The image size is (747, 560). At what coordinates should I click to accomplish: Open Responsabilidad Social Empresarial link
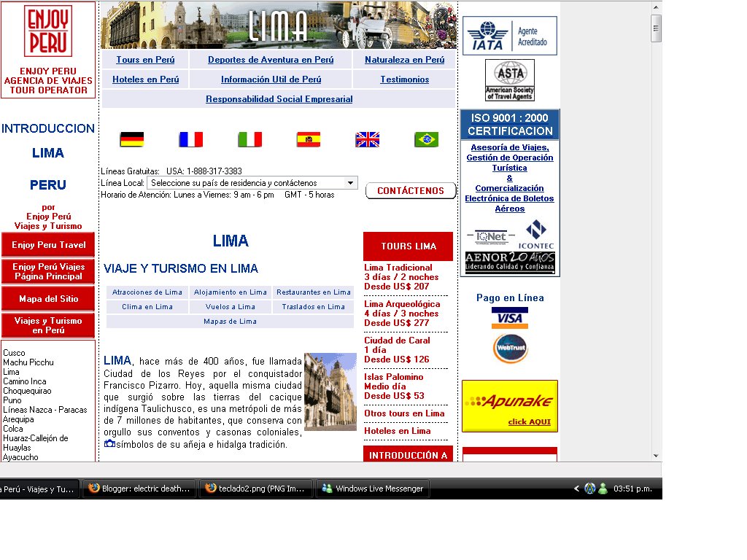pyautogui.click(x=279, y=99)
